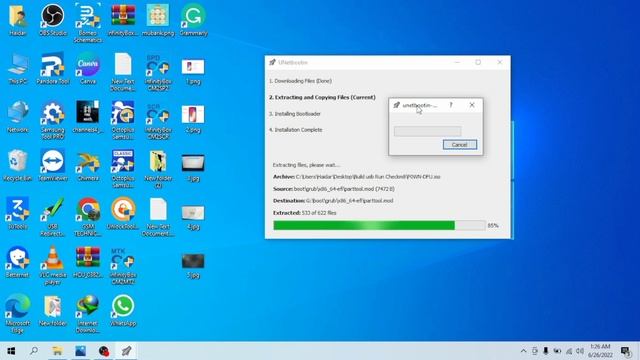The image size is (640, 360).
Task: Select the Betternet desktop shortcut
Action: (x=18, y=262)
